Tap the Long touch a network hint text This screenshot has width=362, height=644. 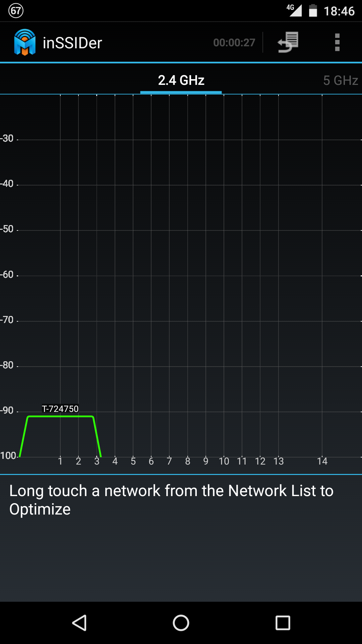171,500
